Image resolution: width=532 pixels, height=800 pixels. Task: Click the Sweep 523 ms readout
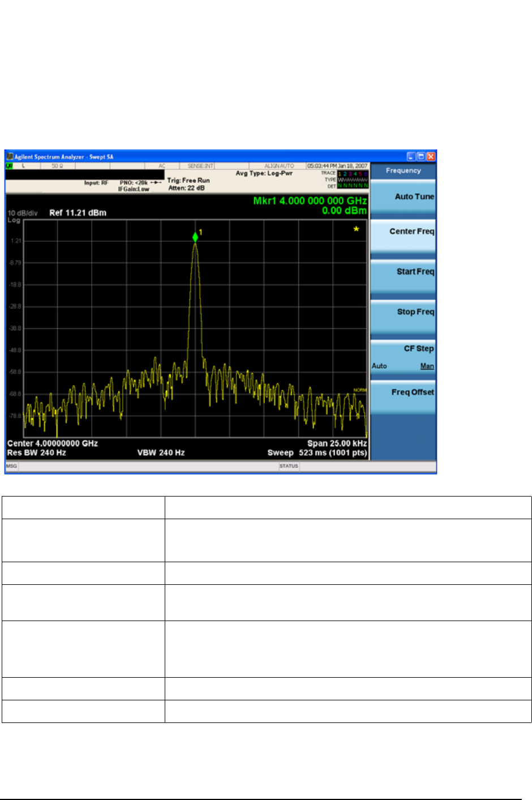[x=317, y=453]
